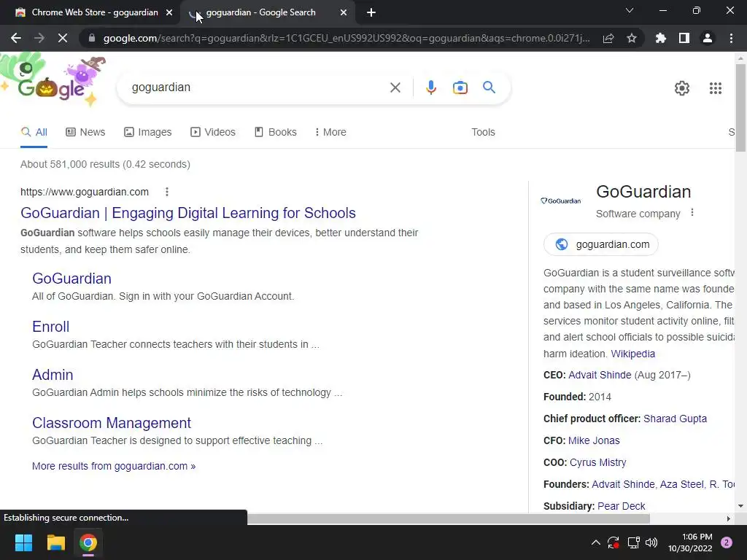Show hidden system tray icons
Viewport: 747px width, 560px height.
[595, 542]
